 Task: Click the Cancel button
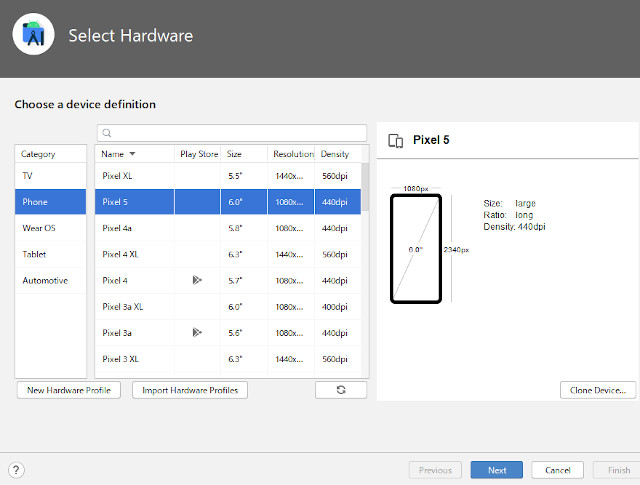pos(558,470)
